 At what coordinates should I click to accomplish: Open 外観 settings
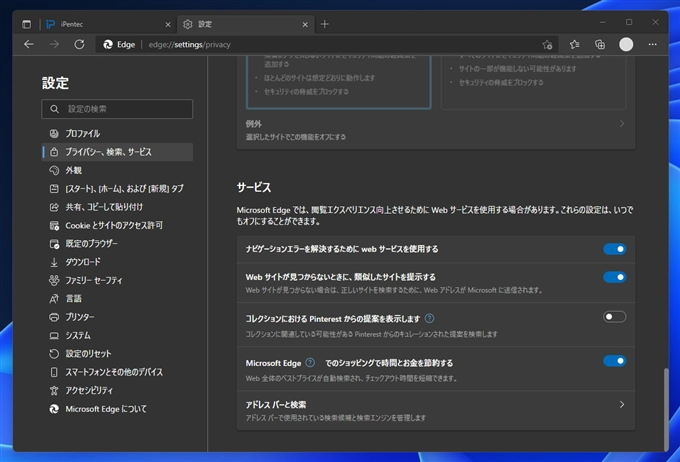pos(117,170)
